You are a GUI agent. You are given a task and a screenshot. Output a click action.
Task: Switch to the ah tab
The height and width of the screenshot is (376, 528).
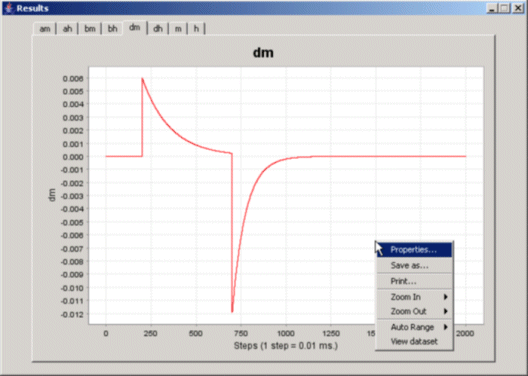(x=67, y=29)
